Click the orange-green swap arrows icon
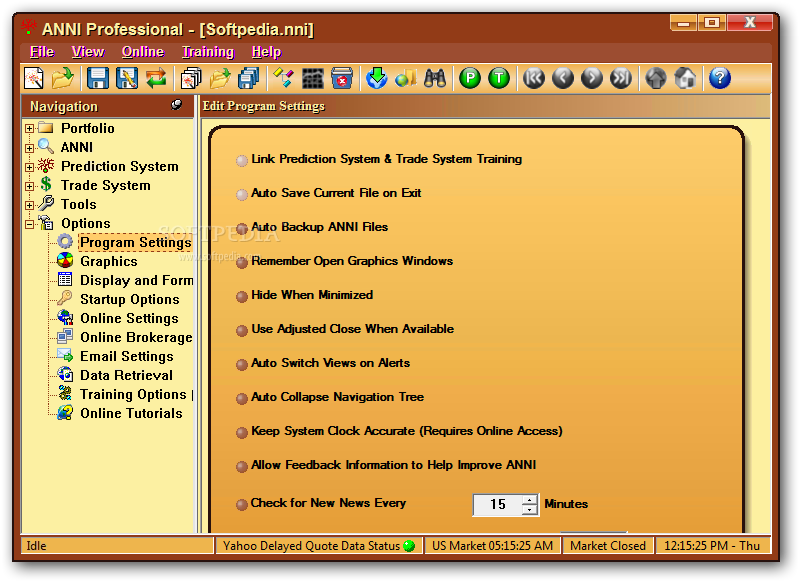Screen dimensions: 800x582 (156, 79)
